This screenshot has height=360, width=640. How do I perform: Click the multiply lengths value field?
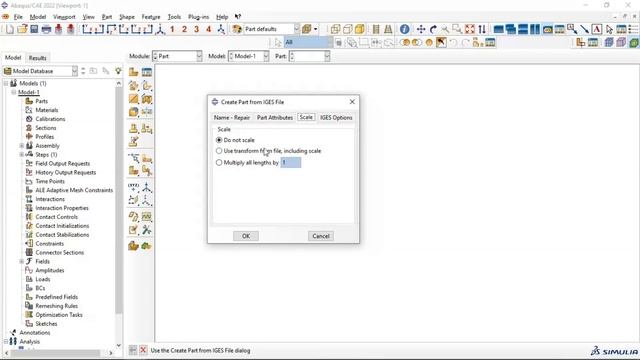click(291, 162)
